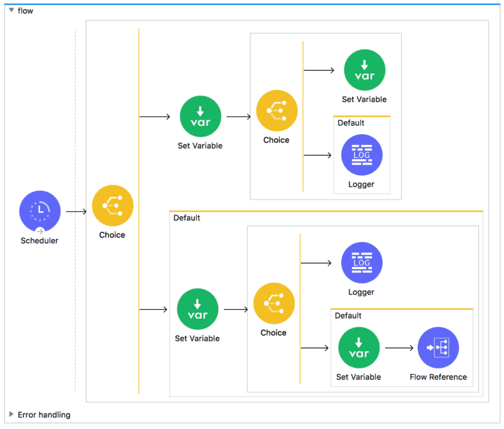Screen dimensions: 504x429
Task: Select the outer Default route label
Action: pyautogui.click(x=187, y=218)
